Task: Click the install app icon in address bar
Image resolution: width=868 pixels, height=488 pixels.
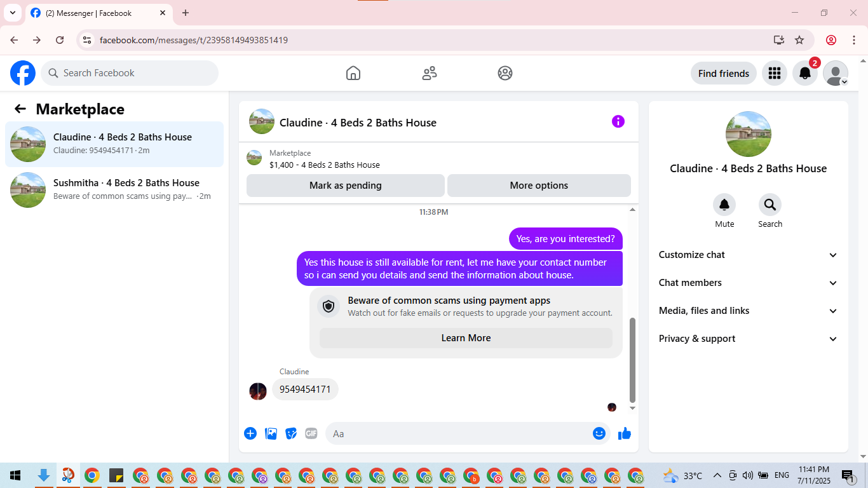Action: pyautogui.click(x=779, y=40)
